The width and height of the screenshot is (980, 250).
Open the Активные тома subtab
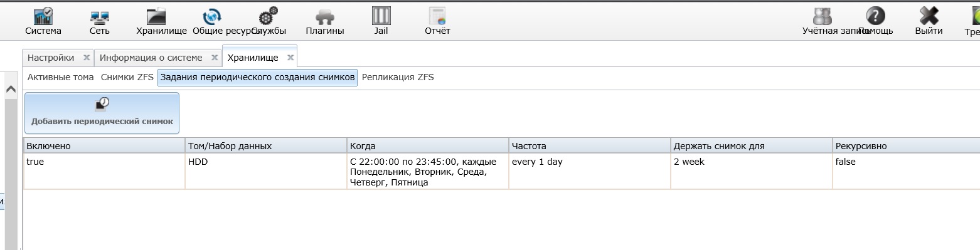tap(61, 77)
